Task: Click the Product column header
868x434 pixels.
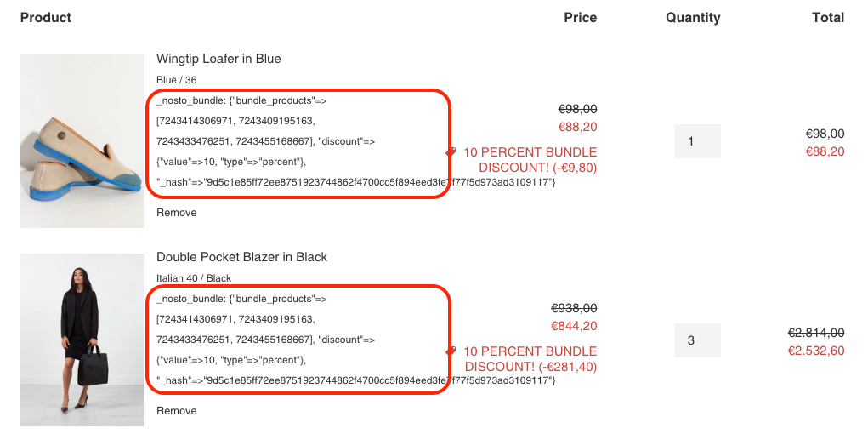Action: point(46,18)
